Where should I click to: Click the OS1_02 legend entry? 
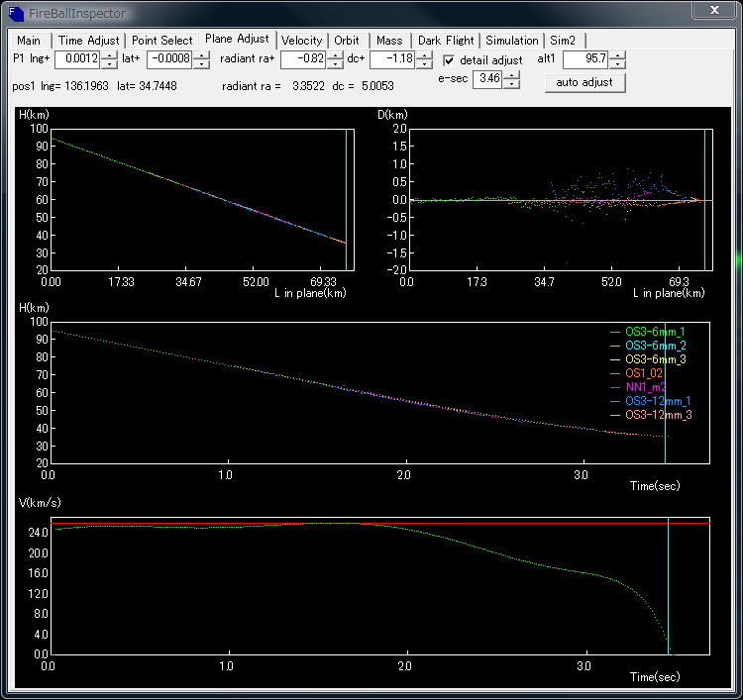[x=636, y=373]
